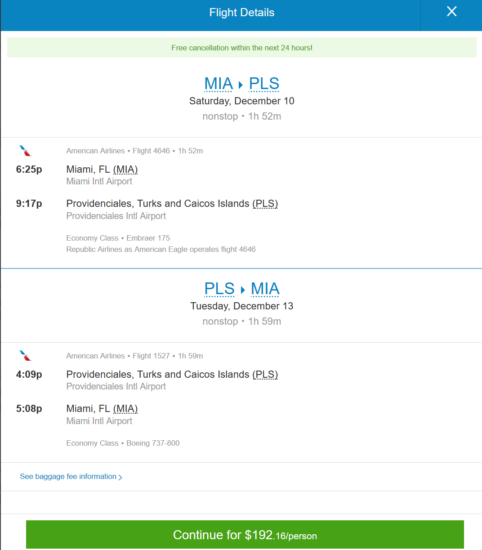Image resolution: width=482 pixels, height=550 pixels.
Task: Click the American Airlines logo for flight 4646
Action: pos(25,151)
